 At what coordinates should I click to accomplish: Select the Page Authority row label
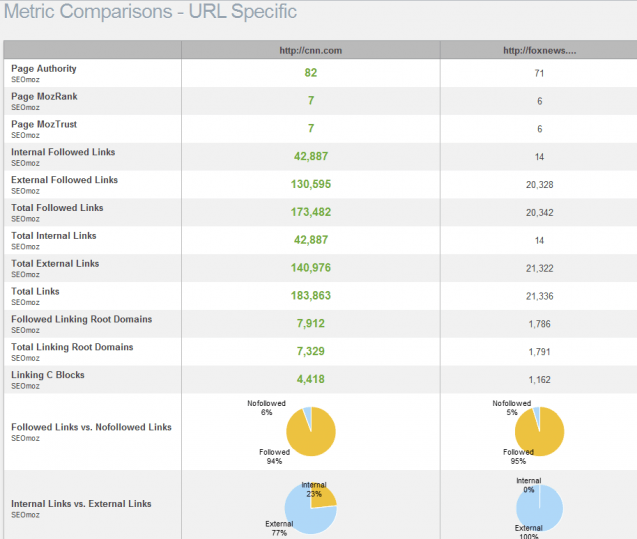43,68
